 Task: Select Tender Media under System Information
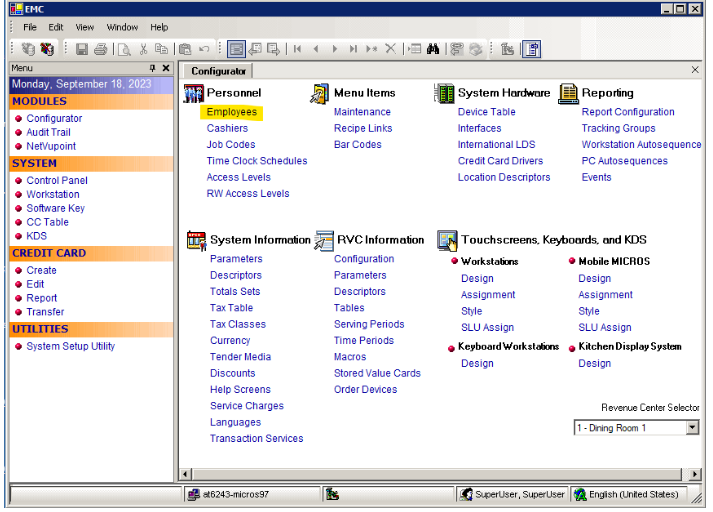[240, 357]
